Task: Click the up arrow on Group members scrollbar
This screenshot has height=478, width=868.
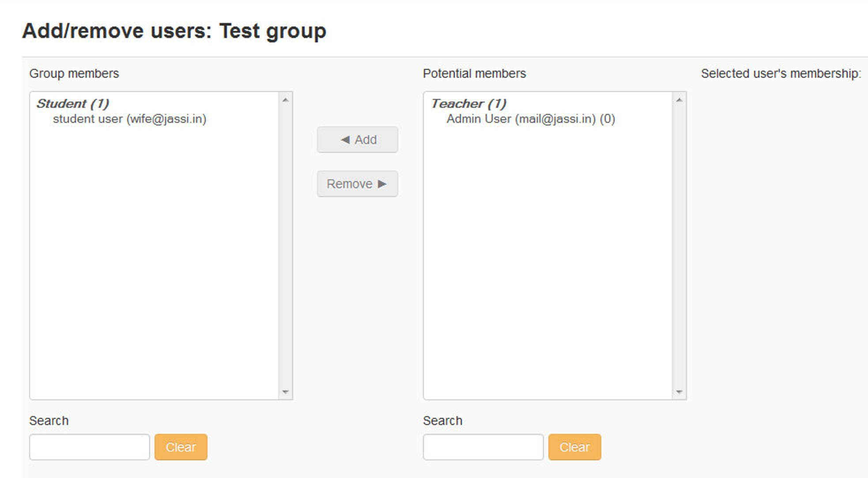Action: [x=285, y=100]
